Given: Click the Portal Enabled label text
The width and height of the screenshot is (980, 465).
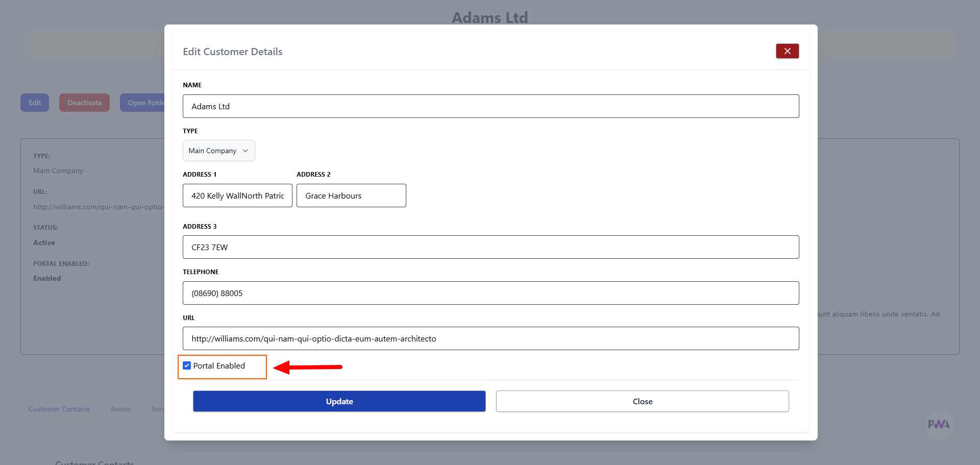Looking at the screenshot, I should [x=219, y=366].
